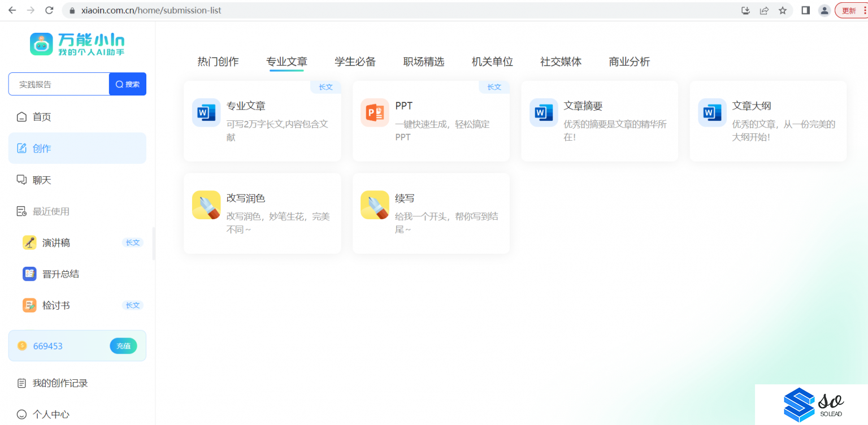The image size is (868, 425).
Task: Click the pen icon on 续写 card
Action: point(375,205)
